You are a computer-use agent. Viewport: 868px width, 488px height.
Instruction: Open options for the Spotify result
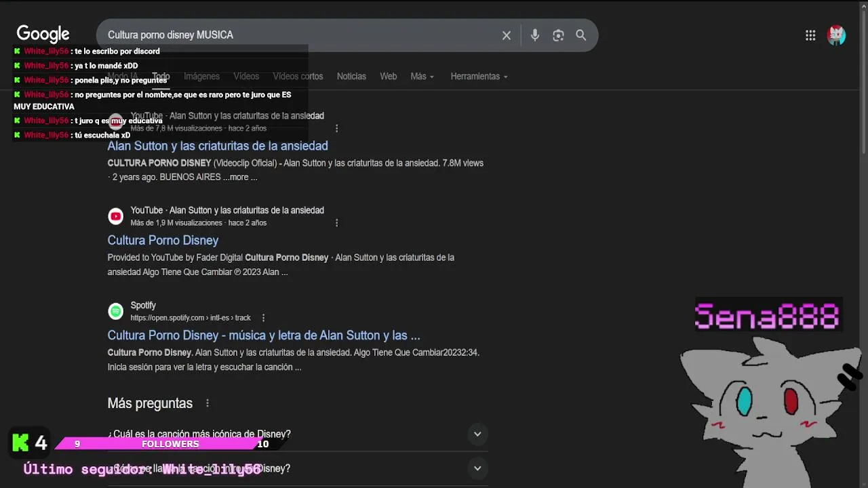(x=263, y=318)
